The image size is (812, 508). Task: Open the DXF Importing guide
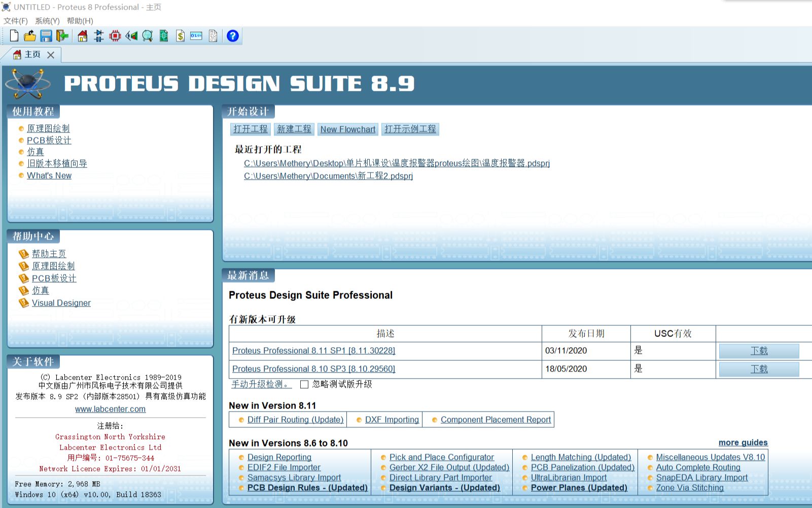click(x=392, y=420)
